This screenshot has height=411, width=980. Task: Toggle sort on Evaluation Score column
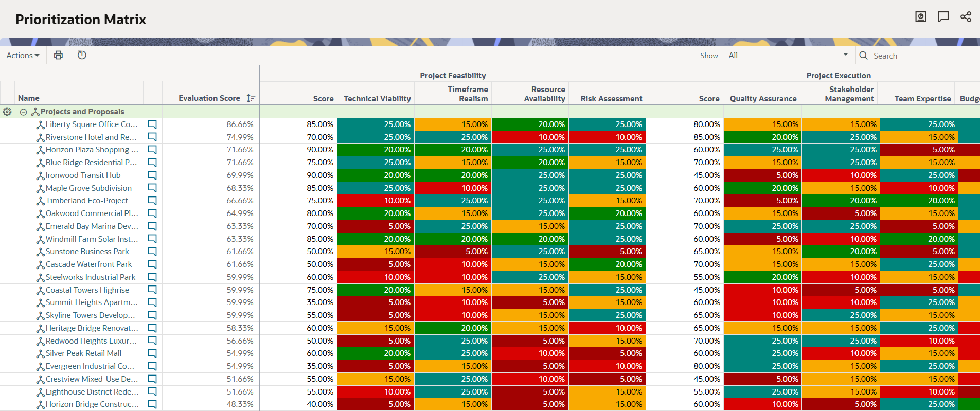click(251, 98)
